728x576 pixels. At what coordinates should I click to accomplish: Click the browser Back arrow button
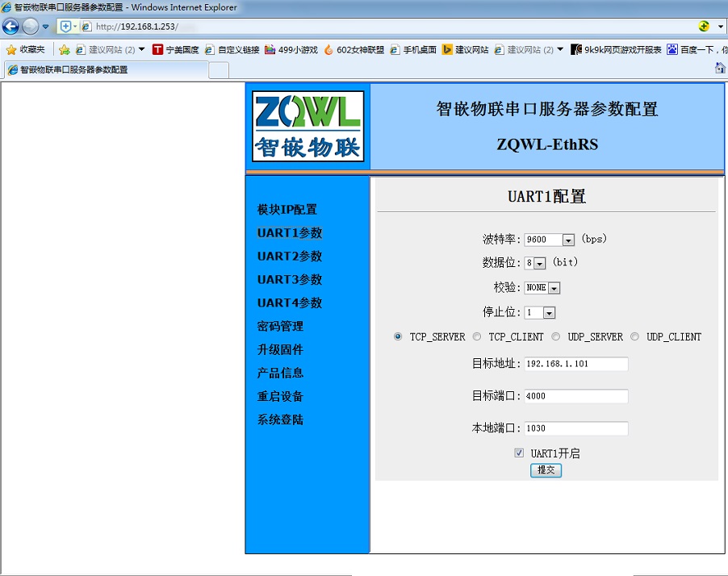pos(10,26)
